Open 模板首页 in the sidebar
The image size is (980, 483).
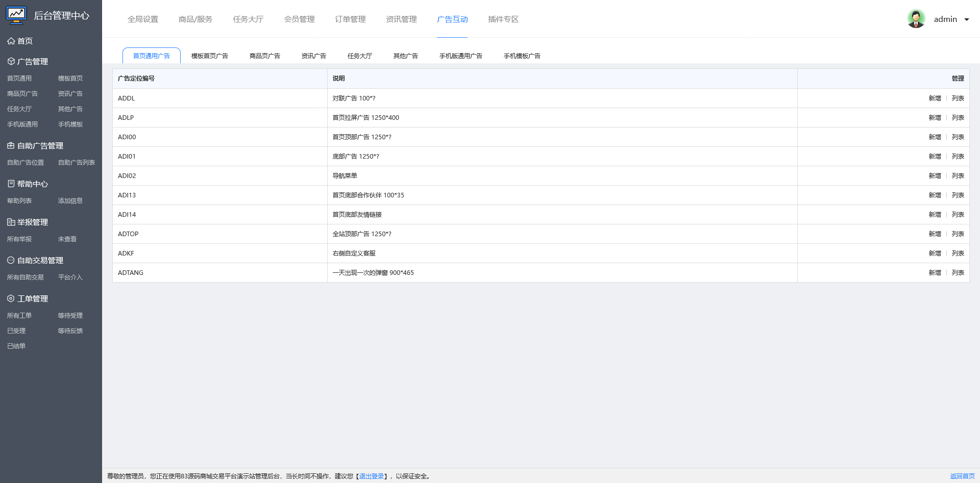coord(70,79)
